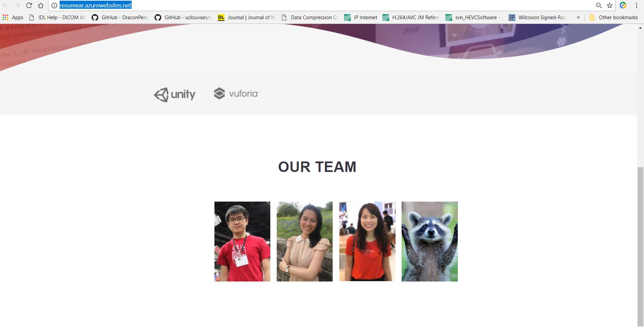644x327 pixels.
Task: Open GitHub - uclouvain bookmark
Action: pos(183,18)
